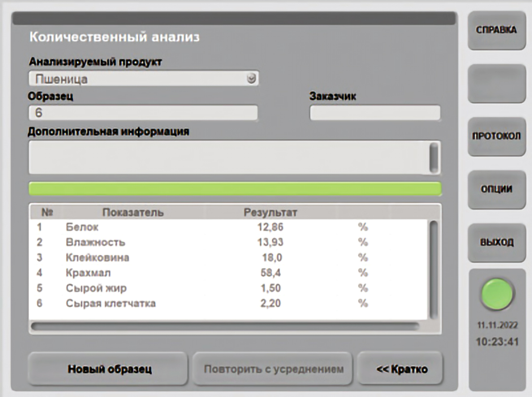This screenshot has height=397, width=532.
Task: Click Повторить с усреднением button
Action: click(x=273, y=369)
